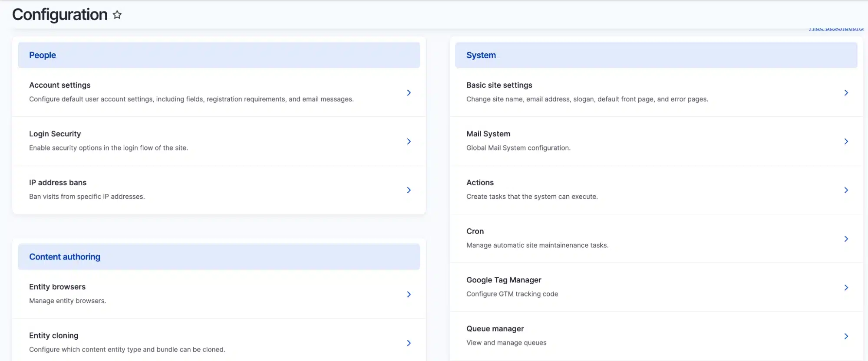Open Entity browsers settings
Image resolution: width=868 pixels, height=361 pixels.
[x=57, y=287]
